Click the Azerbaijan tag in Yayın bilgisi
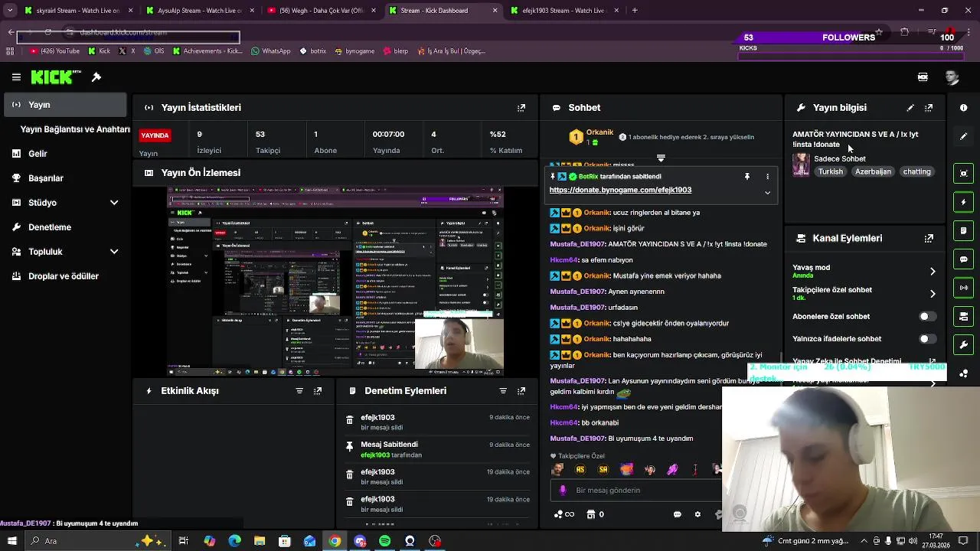The image size is (980, 551). click(x=873, y=172)
